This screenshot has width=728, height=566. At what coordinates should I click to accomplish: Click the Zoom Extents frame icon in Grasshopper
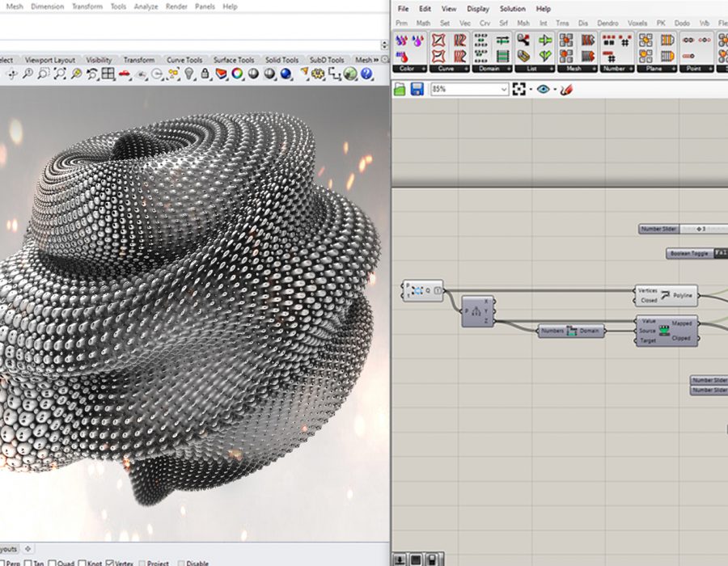coord(518,89)
